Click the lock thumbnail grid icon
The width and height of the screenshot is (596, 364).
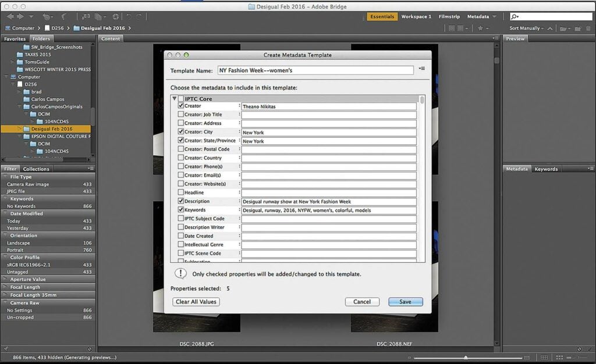(544, 358)
